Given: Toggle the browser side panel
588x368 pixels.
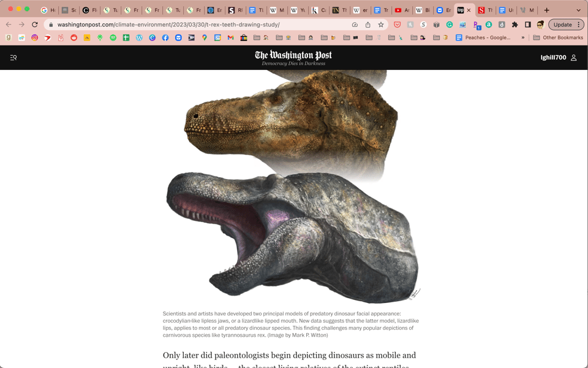Looking at the screenshot, I should tap(527, 25).
